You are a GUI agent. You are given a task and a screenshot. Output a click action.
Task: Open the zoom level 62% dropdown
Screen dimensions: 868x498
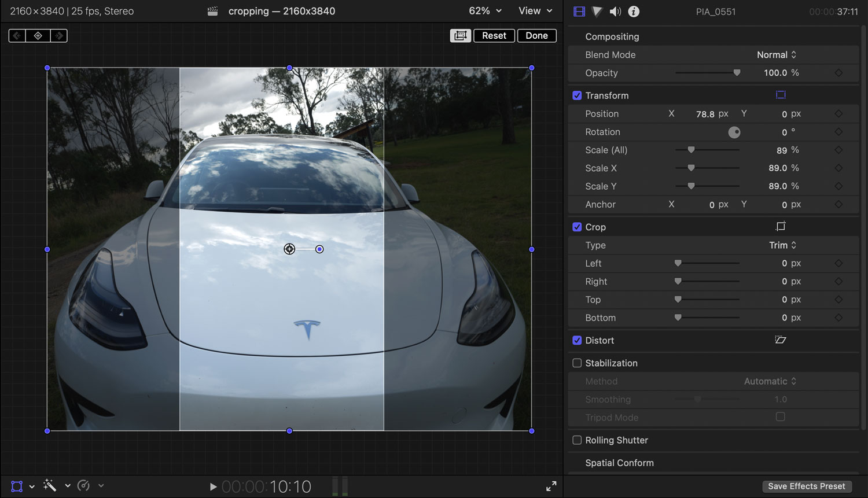485,11
